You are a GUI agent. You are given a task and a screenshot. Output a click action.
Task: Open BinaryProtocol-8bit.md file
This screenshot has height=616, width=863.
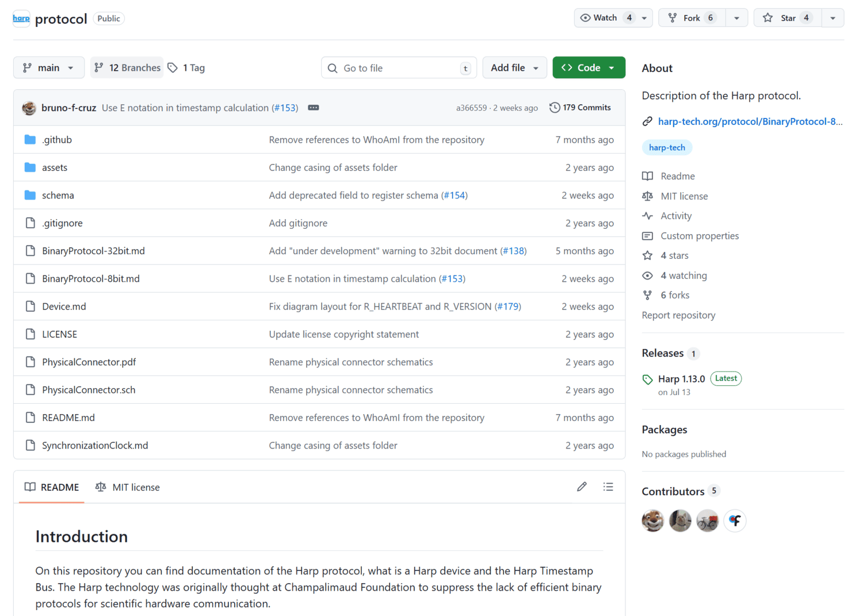pyautogui.click(x=91, y=278)
